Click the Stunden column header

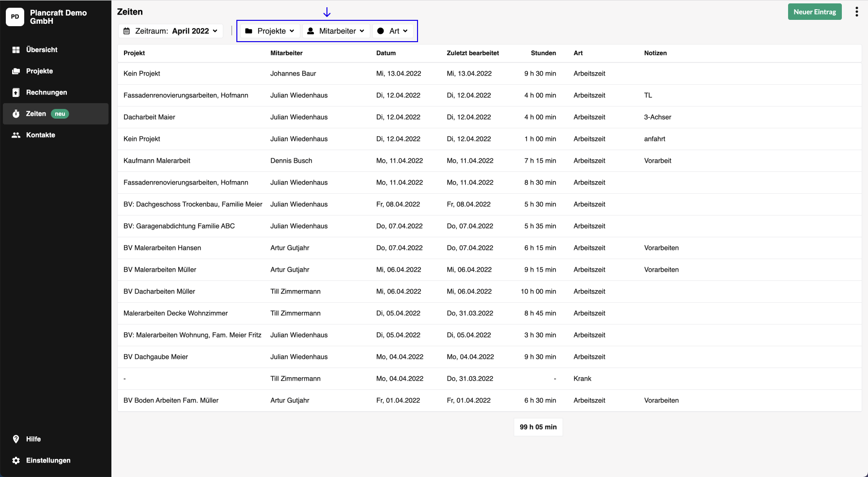coord(543,53)
